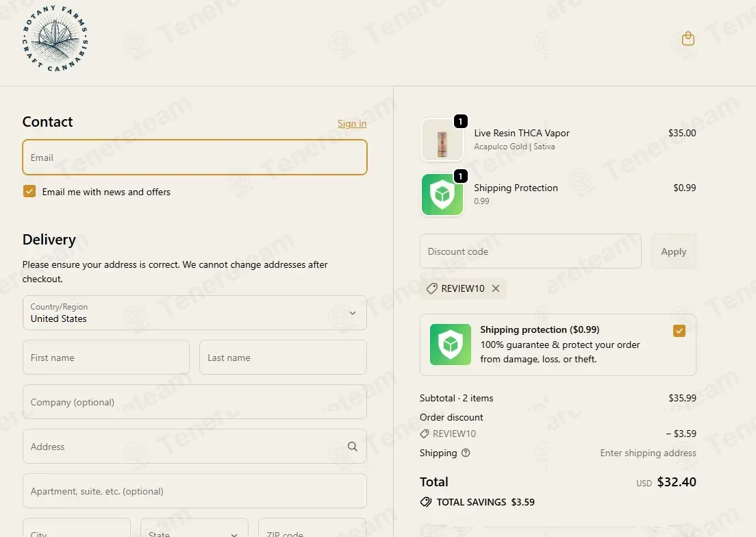
Task: Click the Sign in link
Action: click(x=352, y=123)
